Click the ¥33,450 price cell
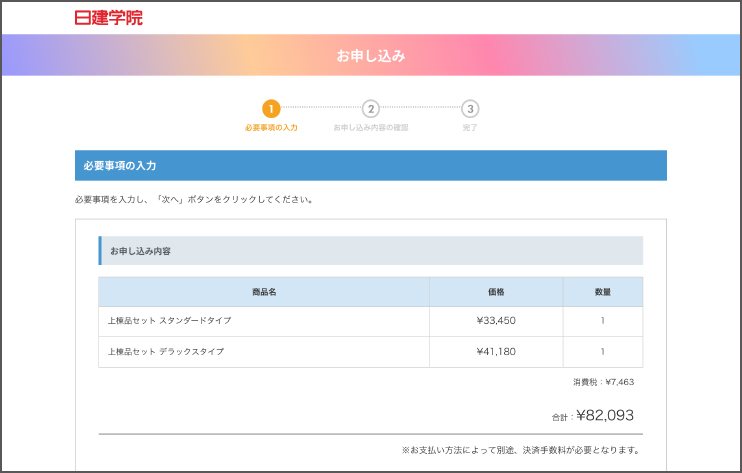742x473 pixels. [496, 321]
